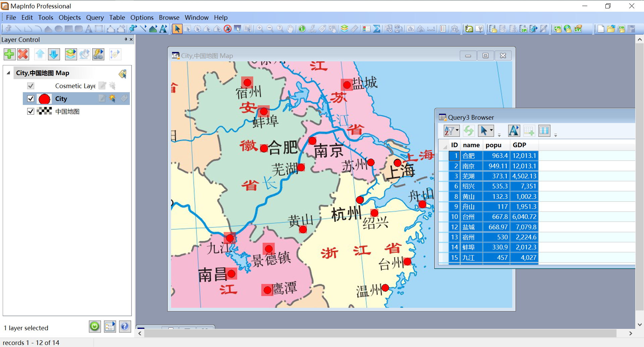Open the Tool Manager wrench icon
Image resolution: width=644 pixels, height=347 pixels.
tap(480, 29)
